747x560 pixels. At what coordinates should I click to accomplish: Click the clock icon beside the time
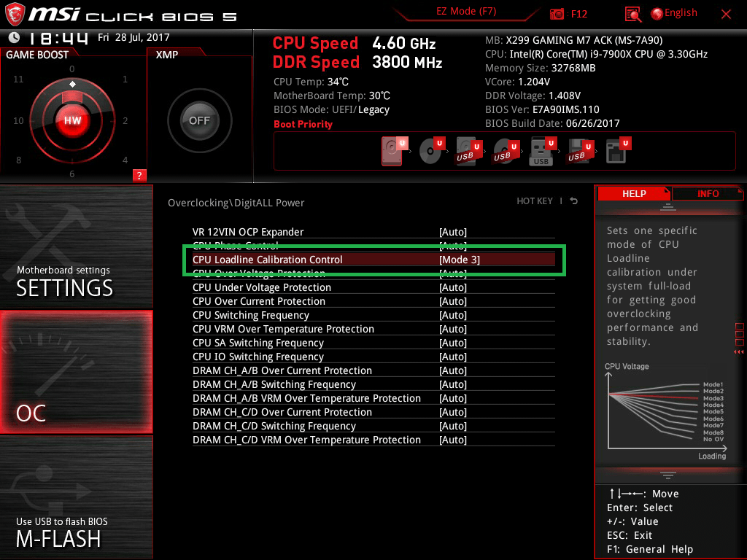point(15,37)
